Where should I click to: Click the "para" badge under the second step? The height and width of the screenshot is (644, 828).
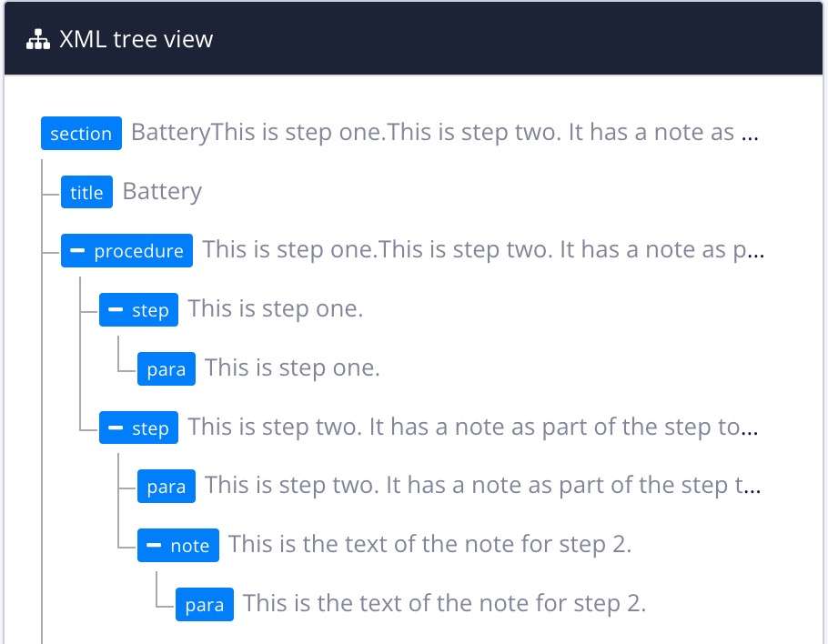coord(167,486)
